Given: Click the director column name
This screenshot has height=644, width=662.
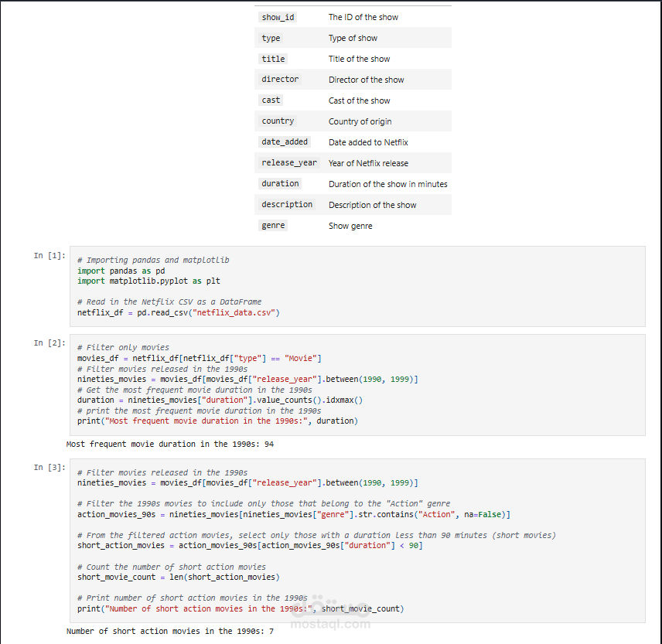Looking at the screenshot, I should [280, 80].
